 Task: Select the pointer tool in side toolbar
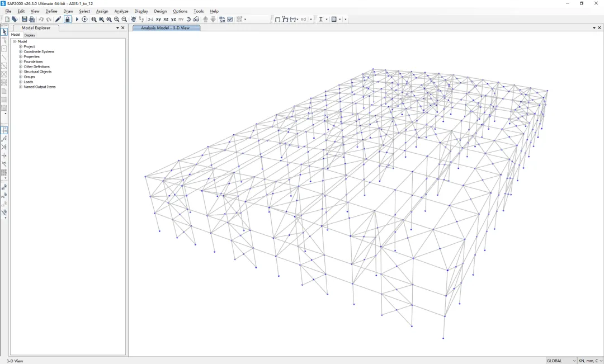click(4, 32)
